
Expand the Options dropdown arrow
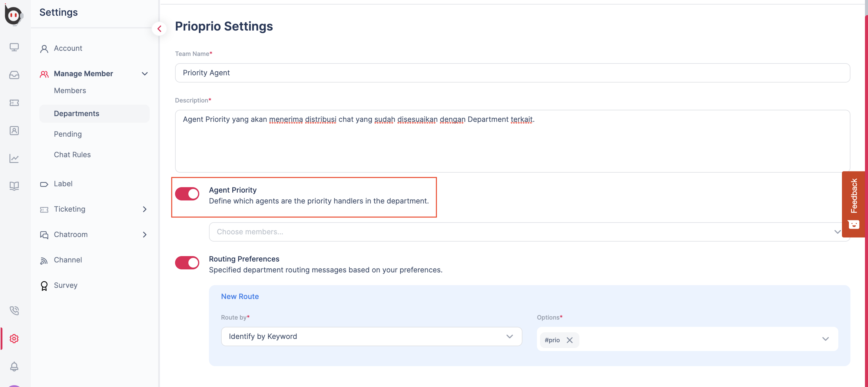pyautogui.click(x=825, y=339)
